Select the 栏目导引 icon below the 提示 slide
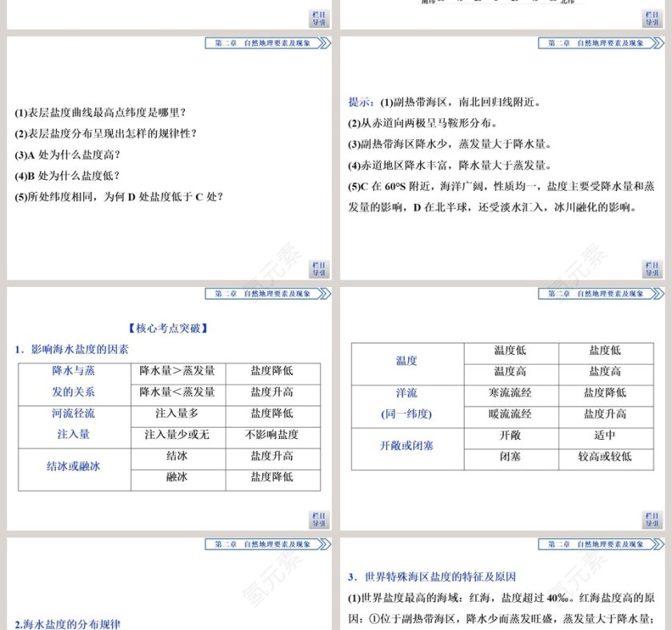Viewport: 672px width, 630px height. [x=652, y=269]
